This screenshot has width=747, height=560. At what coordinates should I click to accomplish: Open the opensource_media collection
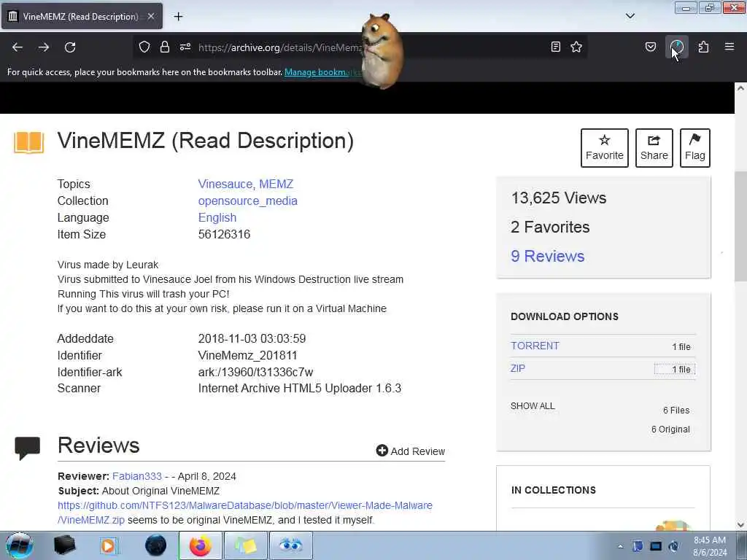(248, 201)
